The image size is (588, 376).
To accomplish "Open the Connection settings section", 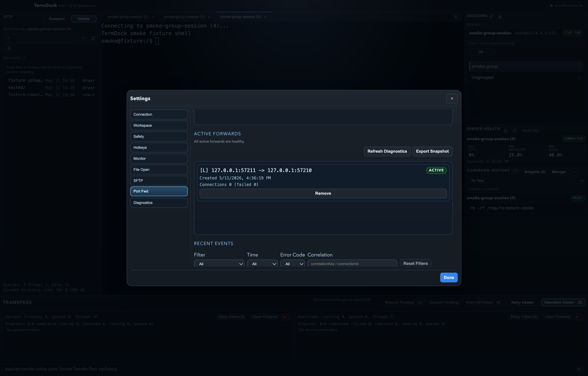I will 159,114.
